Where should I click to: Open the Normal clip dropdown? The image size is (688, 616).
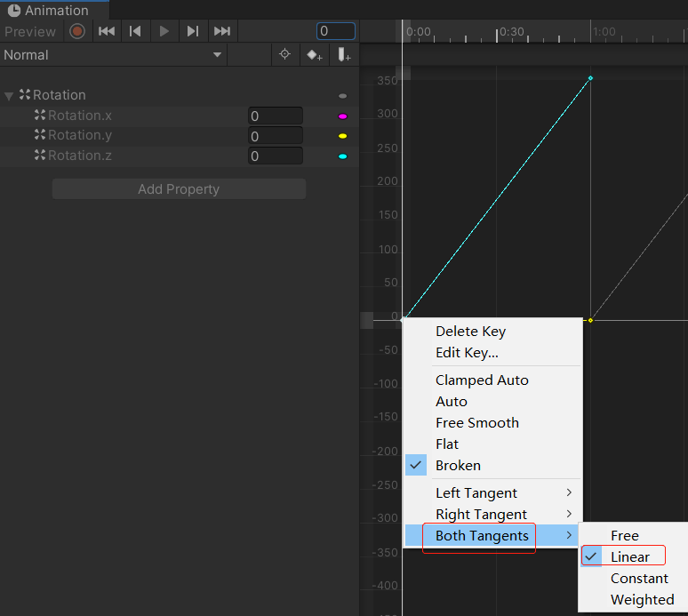point(113,54)
